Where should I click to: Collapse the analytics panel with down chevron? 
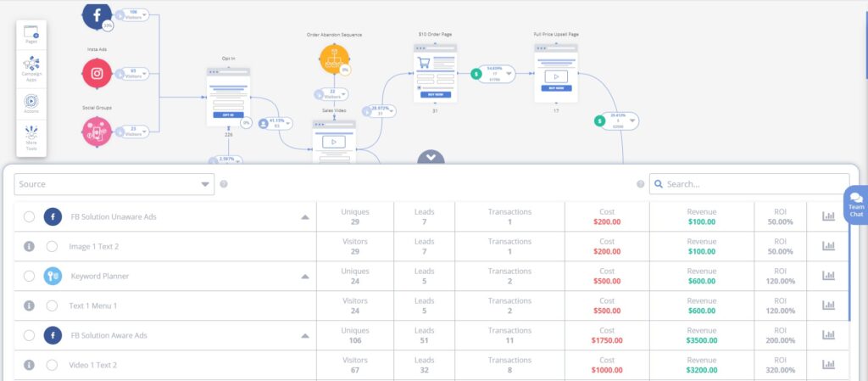431,157
